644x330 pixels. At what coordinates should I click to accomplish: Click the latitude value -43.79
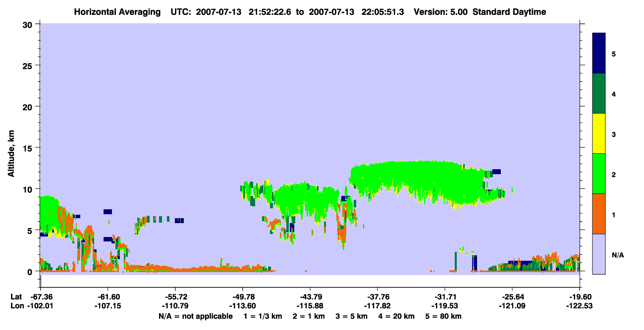tap(310, 297)
